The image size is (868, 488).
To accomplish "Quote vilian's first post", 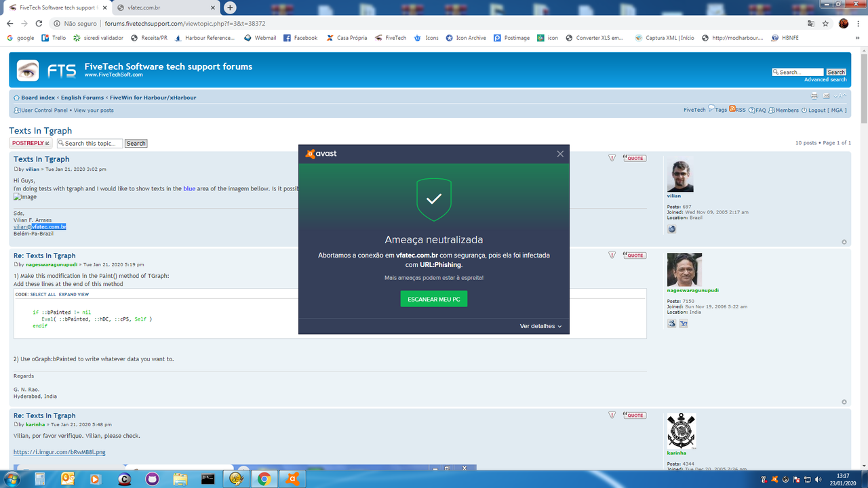I will [634, 158].
